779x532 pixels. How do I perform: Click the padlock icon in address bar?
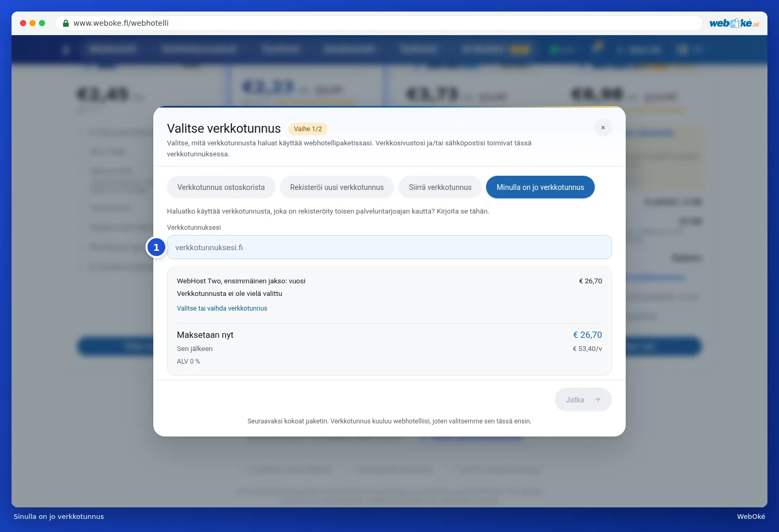point(66,23)
